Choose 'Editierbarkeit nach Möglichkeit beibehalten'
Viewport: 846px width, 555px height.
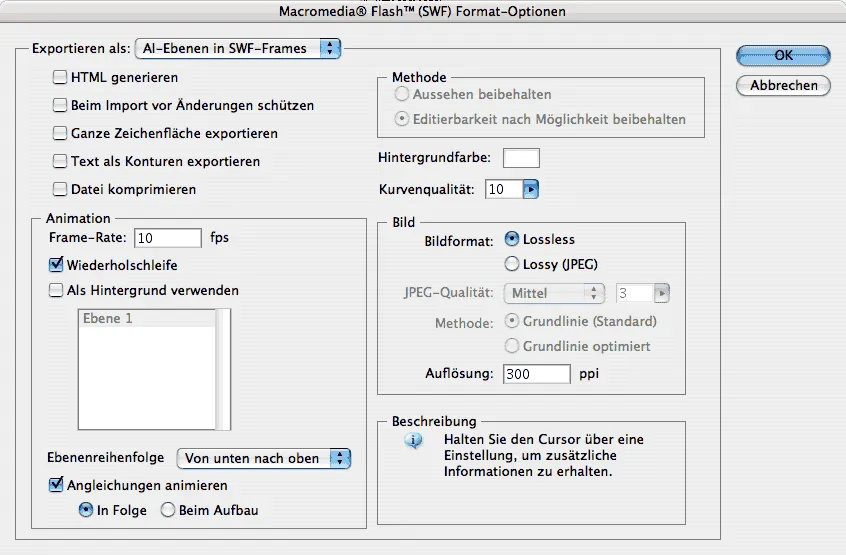(x=401, y=119)
